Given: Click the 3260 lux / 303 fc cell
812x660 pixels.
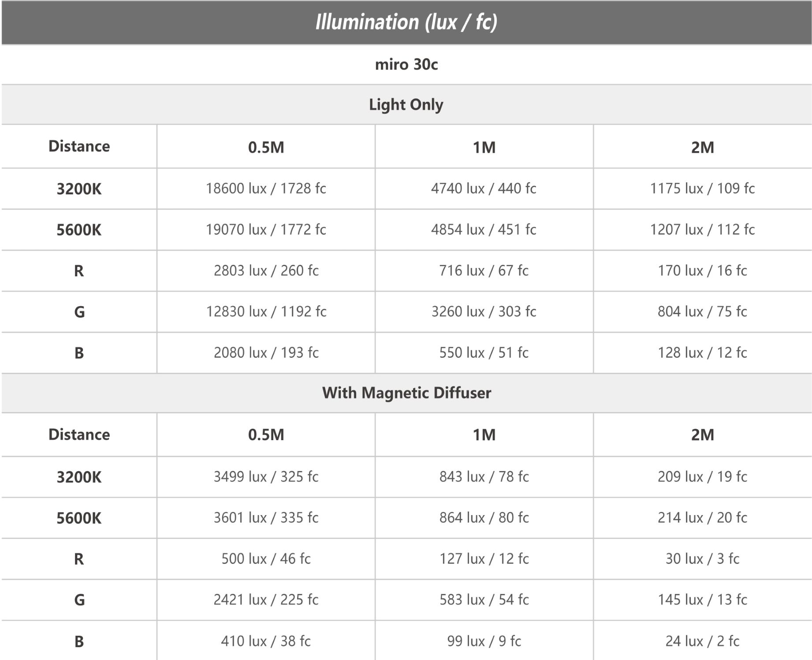Looking at the screenshot, I should tap(484, 311).
